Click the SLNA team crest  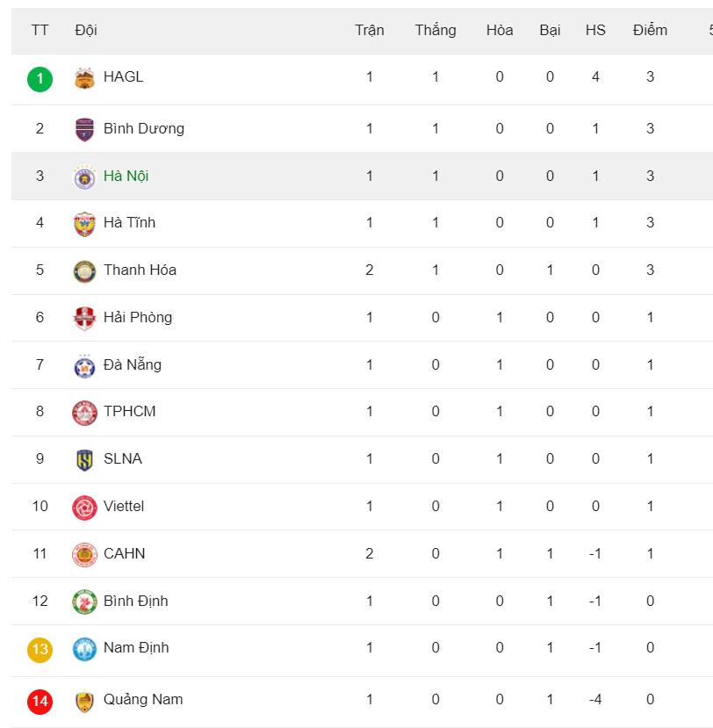[x=84, y=459]
